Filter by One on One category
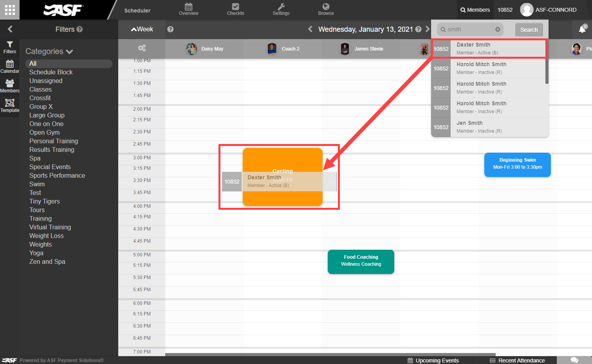This screenshot has height=364, width=592. [46, 124]
